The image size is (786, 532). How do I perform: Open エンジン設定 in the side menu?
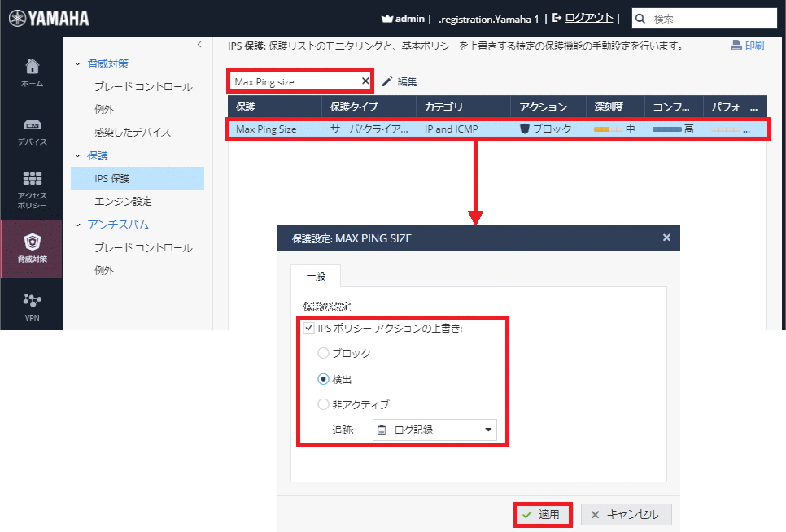tap(123, 201)
